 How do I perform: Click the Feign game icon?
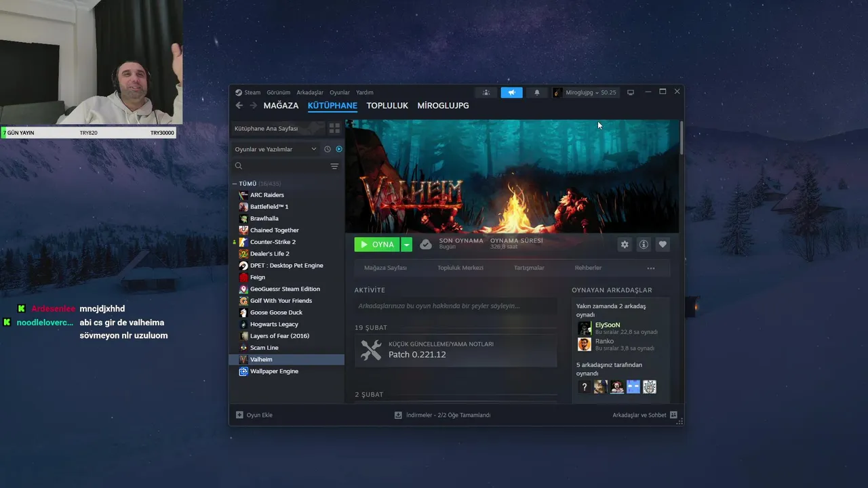pyautogui.click(x=243, y=277)
